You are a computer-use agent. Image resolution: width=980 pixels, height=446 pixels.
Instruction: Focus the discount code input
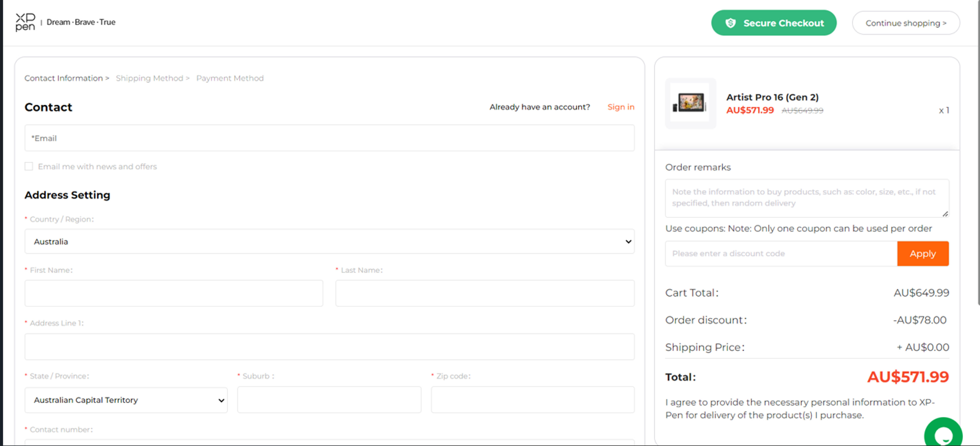tap(781, 254)
